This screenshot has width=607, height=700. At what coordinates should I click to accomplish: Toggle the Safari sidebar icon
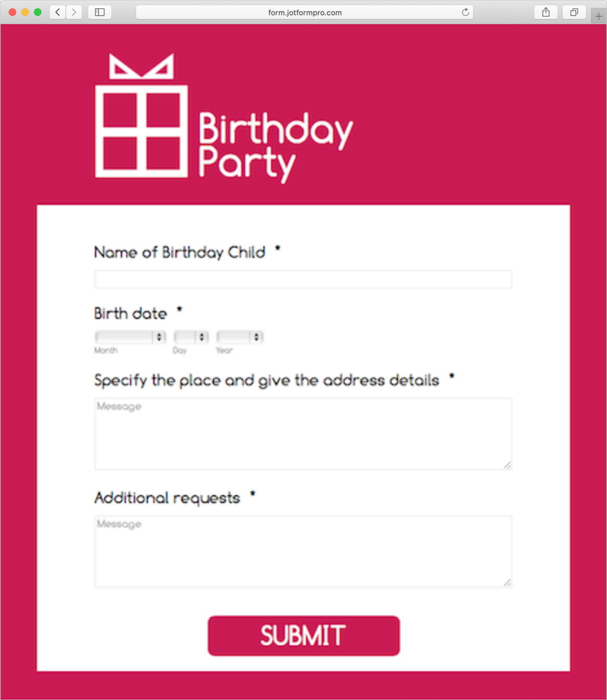click(99, 12)
